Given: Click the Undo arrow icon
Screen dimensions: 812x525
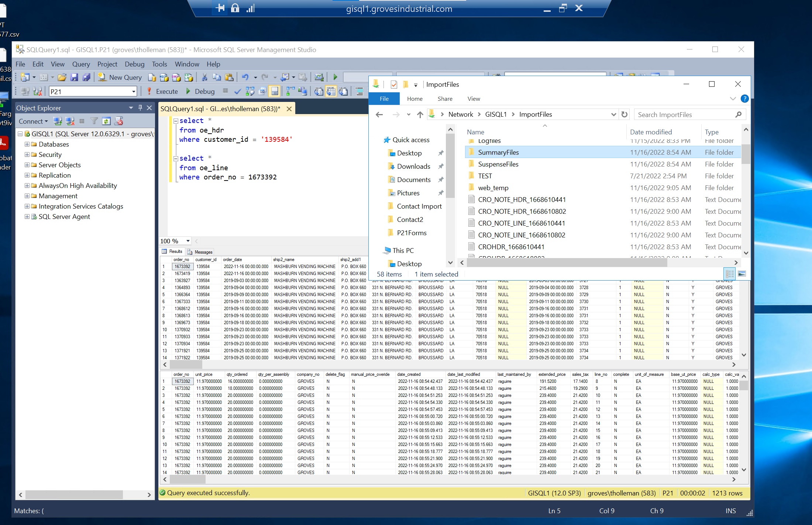Looking at the screenshot, I should (x=245, y=77).
